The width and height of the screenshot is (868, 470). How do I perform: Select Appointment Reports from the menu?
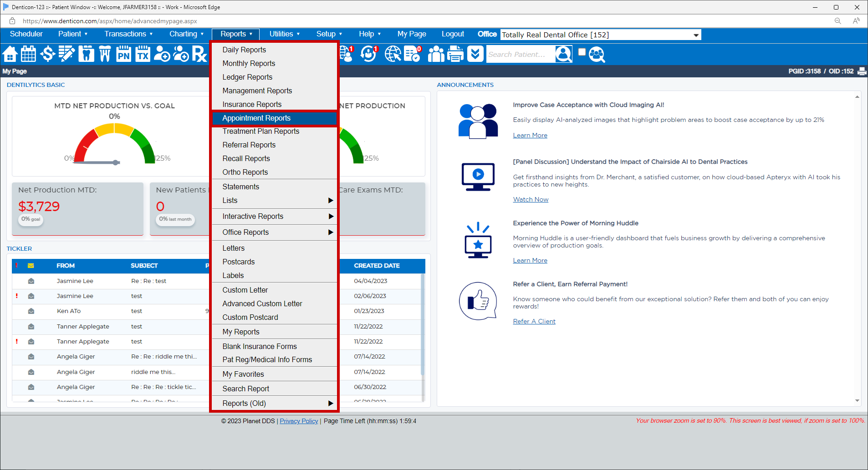click(275, 118)
